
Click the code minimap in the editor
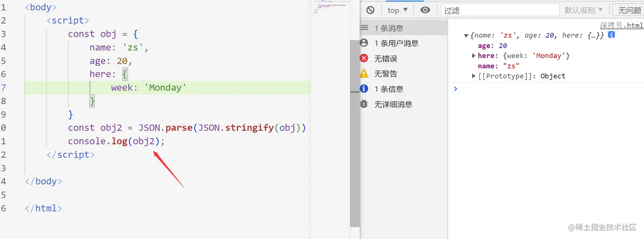click(331, 7)
